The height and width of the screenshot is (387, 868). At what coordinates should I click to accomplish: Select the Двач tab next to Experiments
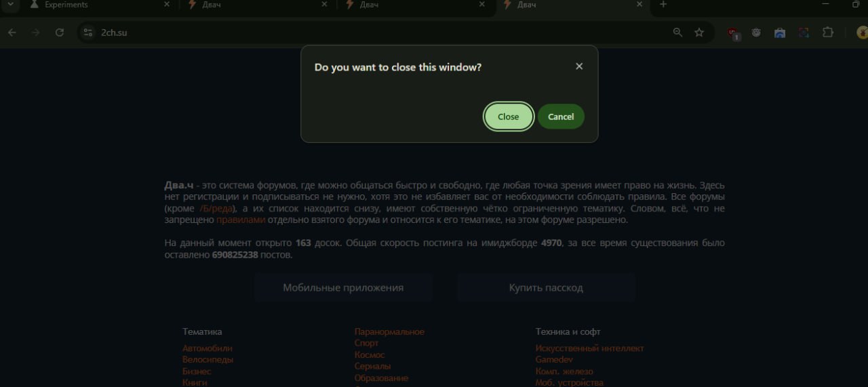coord(257,5)
